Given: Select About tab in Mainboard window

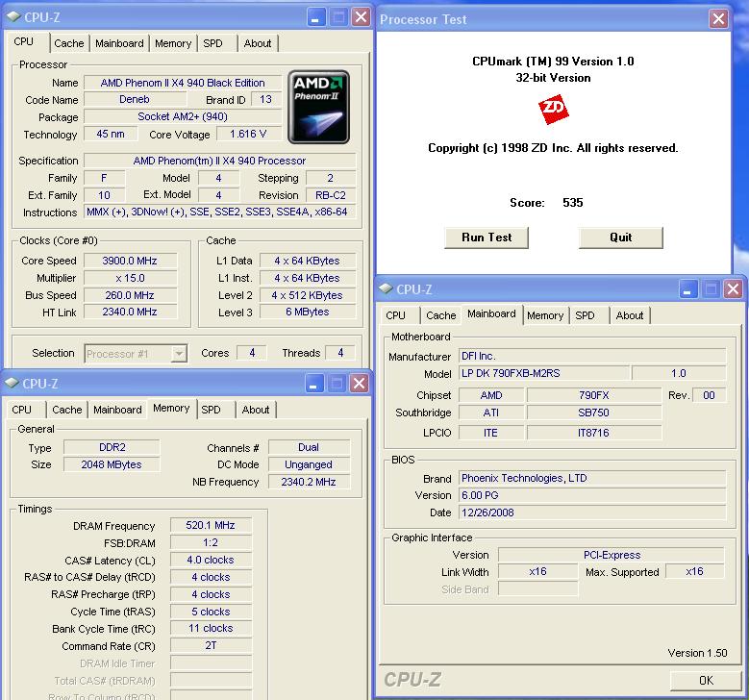Looking at the screenshot, I should point(630,315).
